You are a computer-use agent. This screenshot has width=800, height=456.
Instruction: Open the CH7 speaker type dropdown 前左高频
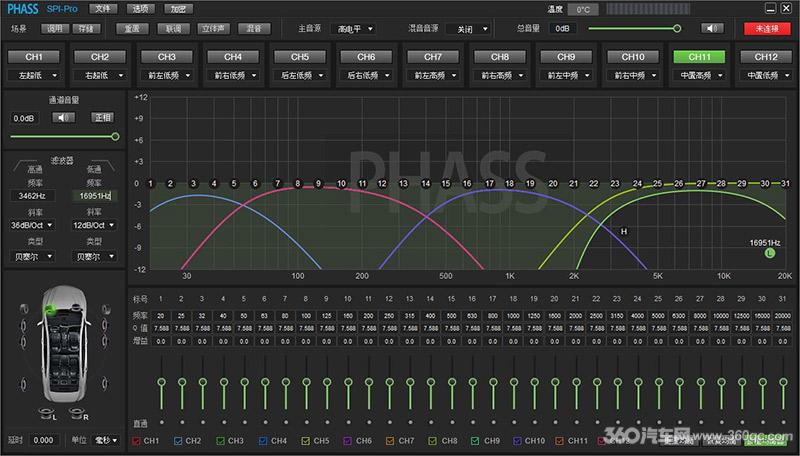[433, 75]
